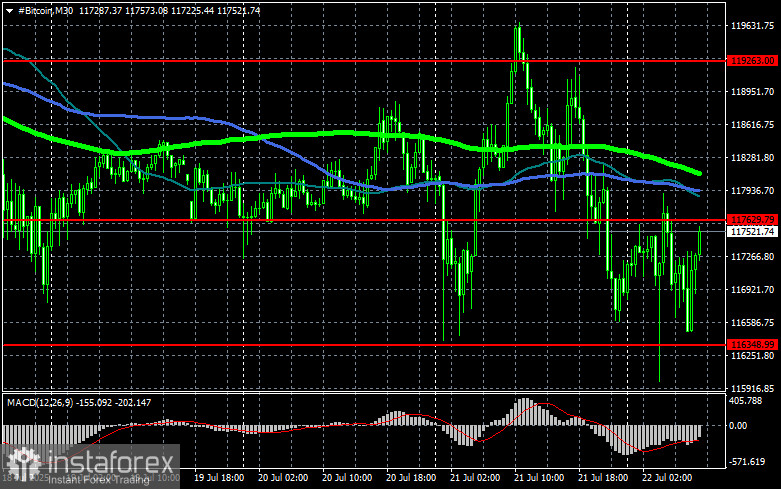
Task: Select the red horizontal line at 116348.99
Action: 364,345
